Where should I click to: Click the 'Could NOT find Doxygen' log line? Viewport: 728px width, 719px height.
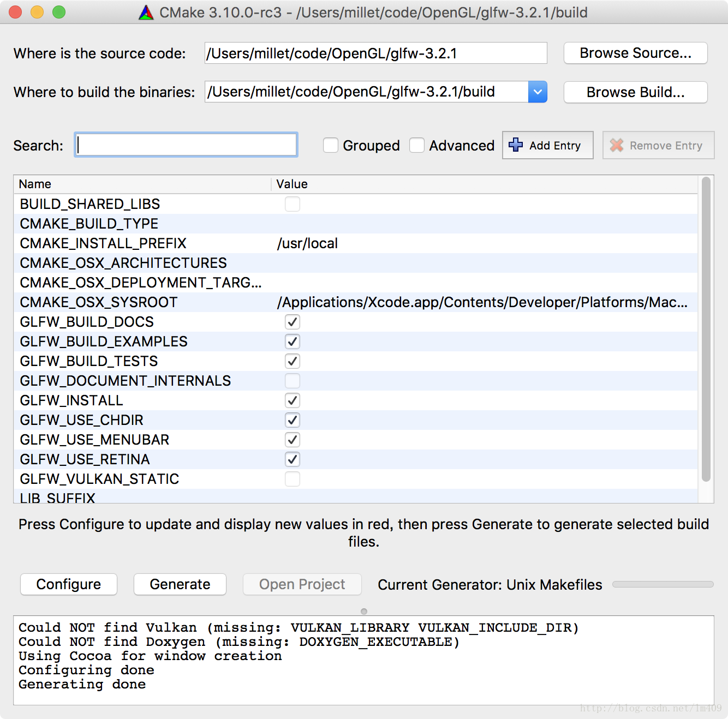(x=239, y=642)
